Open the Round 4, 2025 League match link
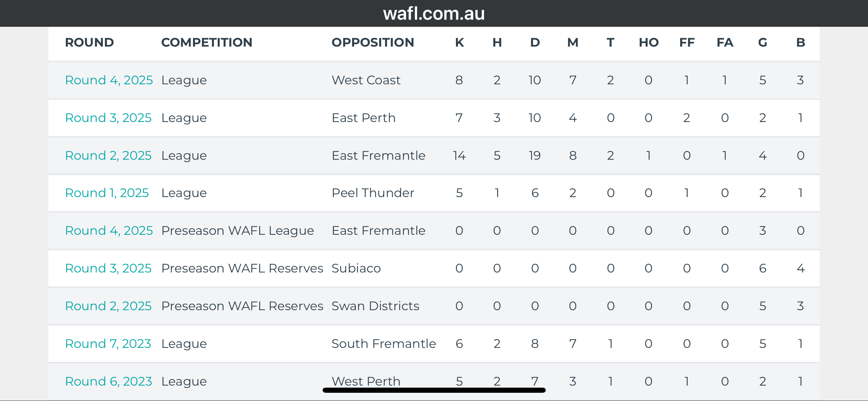The width and height of the screenshot is (868, 401). coord(109,80)
